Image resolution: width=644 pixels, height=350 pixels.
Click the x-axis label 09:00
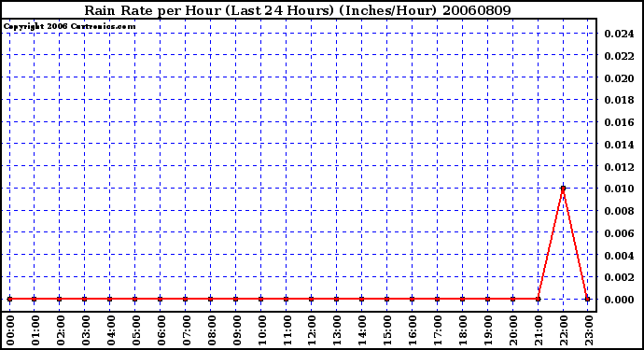click(236, 330)
